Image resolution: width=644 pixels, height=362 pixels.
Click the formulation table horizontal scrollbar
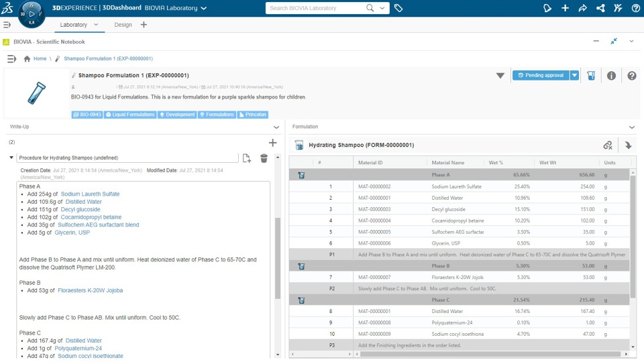[x=491, y=354]
